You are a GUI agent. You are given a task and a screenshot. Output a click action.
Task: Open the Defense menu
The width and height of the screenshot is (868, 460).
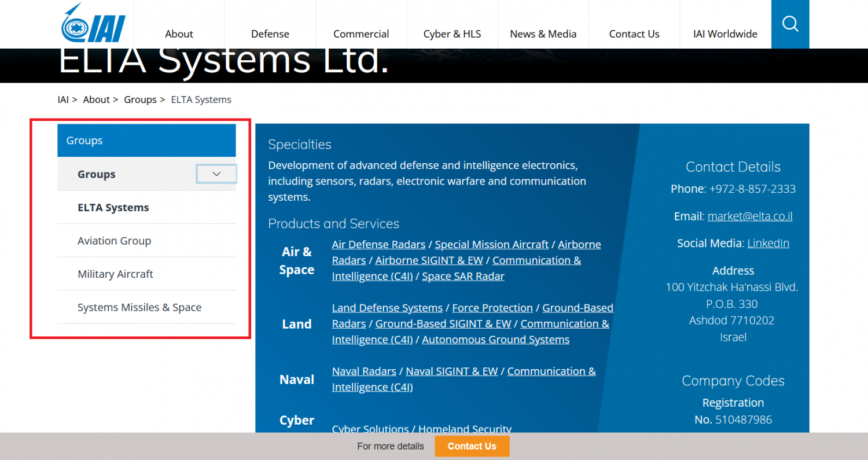(270, 34)
